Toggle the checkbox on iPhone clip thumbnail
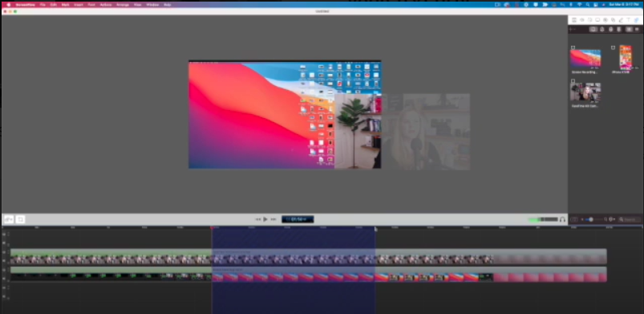This screenshot has height=314, width=644. click(x=614, y=47)
